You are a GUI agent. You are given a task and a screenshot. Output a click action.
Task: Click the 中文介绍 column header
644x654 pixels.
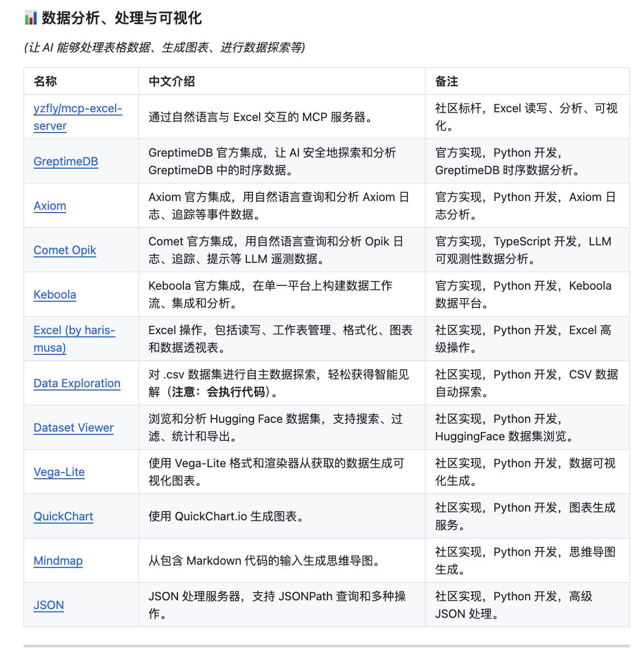[171, 81]
